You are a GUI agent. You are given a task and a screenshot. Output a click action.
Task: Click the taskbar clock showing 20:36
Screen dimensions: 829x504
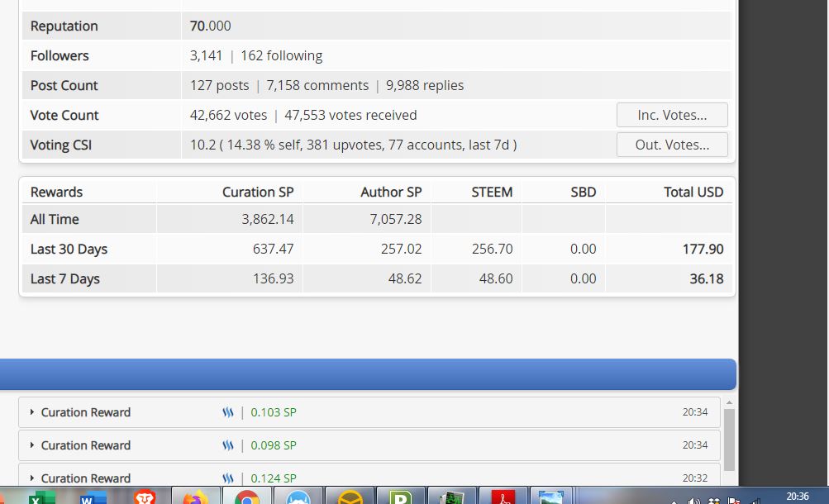coord(797,497)
